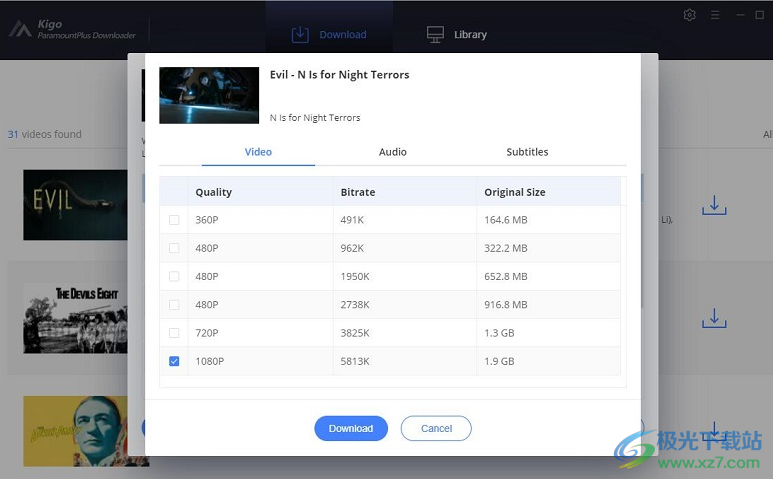
Task: Click the title Evil - N Is for Night Terrors
Action: point(340,74)
